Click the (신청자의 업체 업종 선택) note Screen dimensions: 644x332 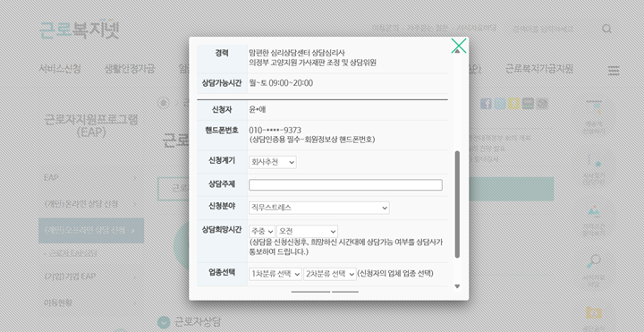click(x=395, y=274)
